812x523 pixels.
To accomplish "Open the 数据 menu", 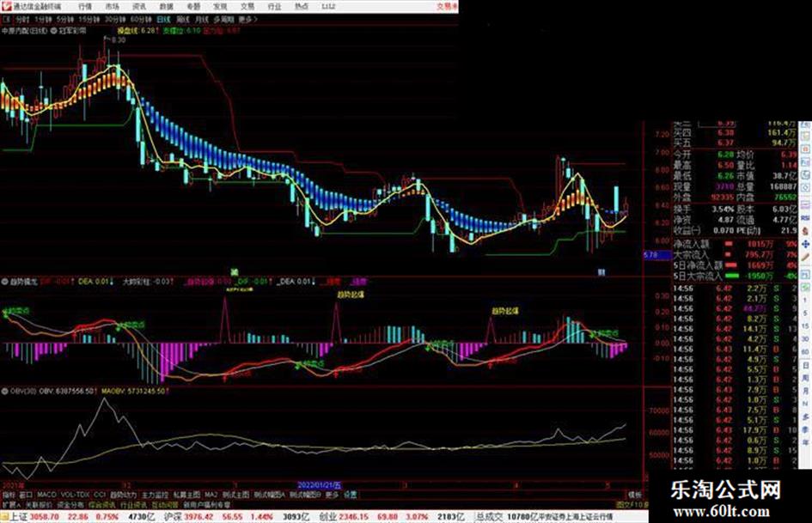I will [166, 7].
